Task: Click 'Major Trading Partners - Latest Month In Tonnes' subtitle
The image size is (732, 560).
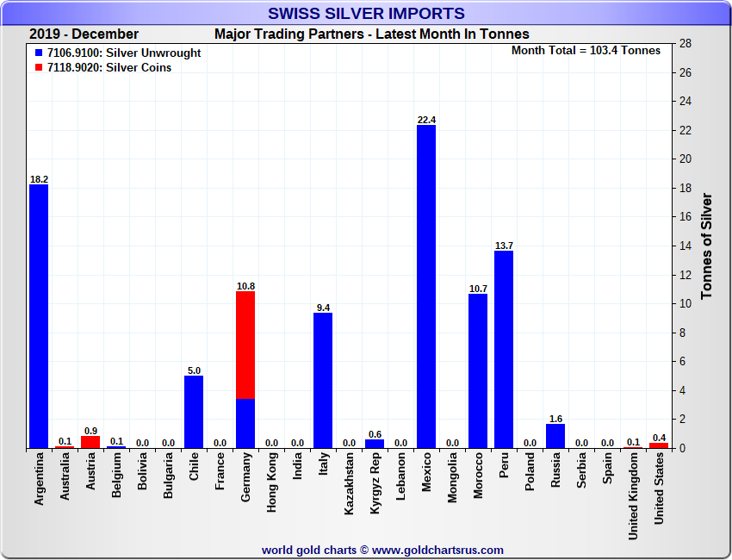Action: coord(372,34)
